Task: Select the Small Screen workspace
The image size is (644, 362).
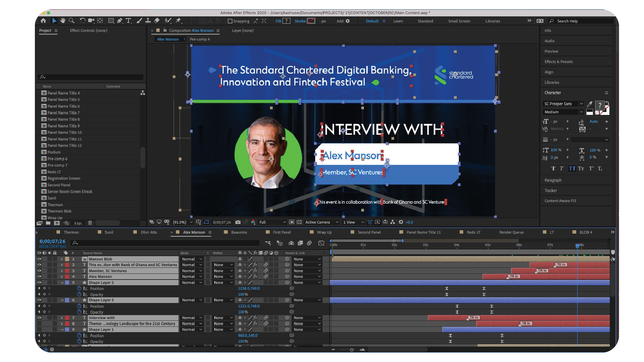Action: tap(459, 21)
